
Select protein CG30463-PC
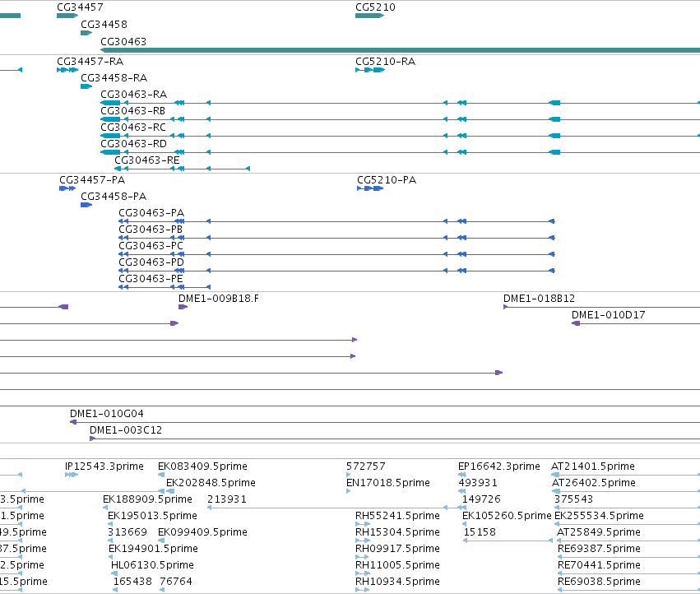(151, 246)
